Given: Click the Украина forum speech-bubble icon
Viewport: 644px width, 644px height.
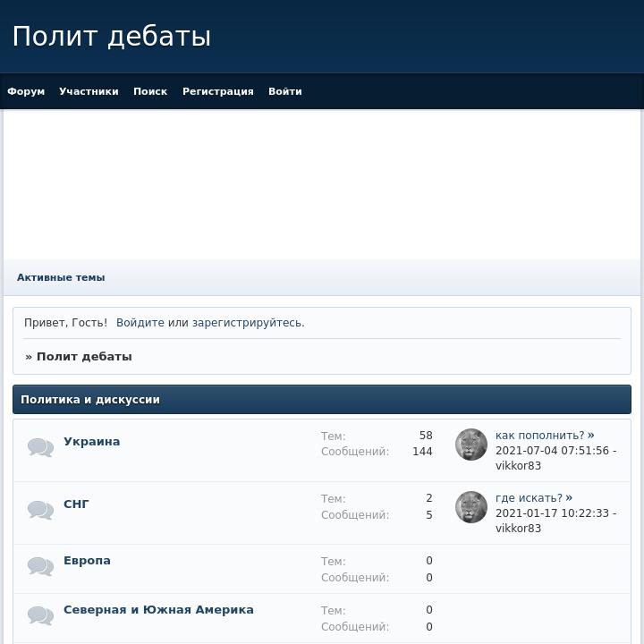Looking at the screenshot, I should [x=40, y=448].
